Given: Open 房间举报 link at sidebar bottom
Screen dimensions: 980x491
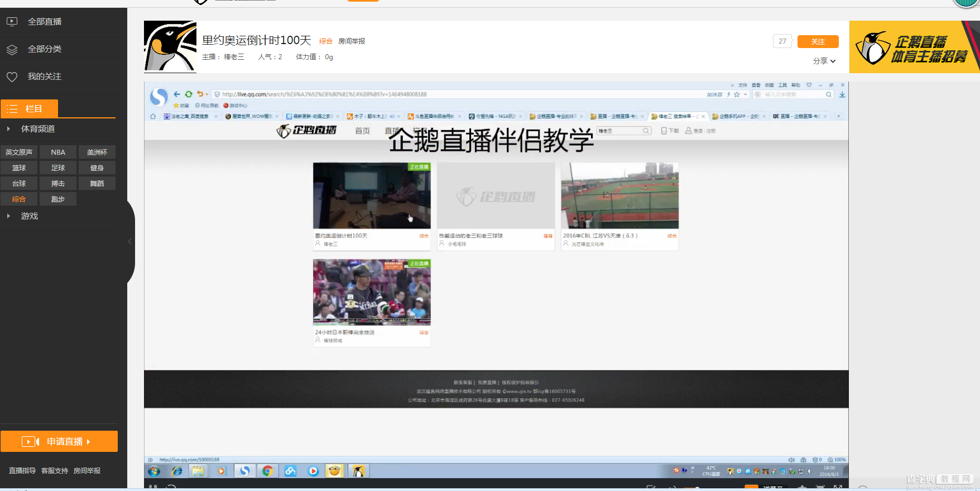Looking at the screenshot, I should (x=87, y=471).
